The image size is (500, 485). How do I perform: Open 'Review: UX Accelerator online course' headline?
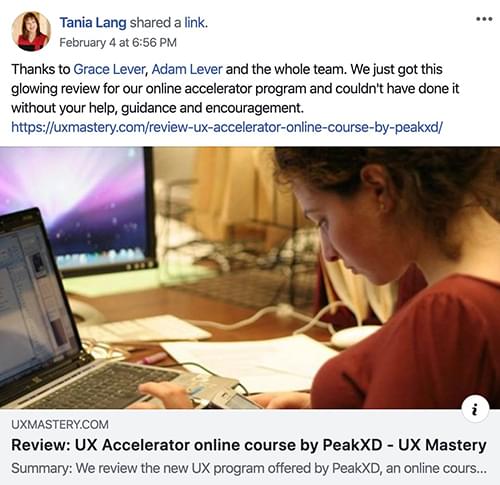pyautogui.click(x=249, y=445)
